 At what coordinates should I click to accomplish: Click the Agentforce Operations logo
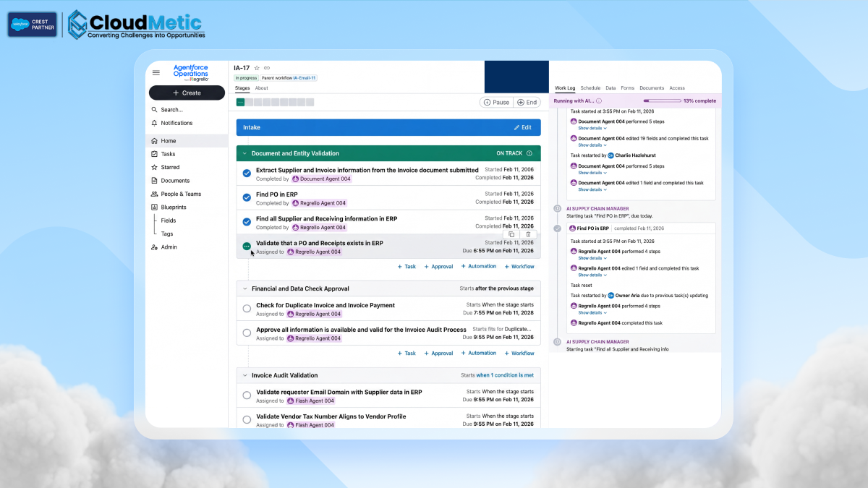coord(190,72)
